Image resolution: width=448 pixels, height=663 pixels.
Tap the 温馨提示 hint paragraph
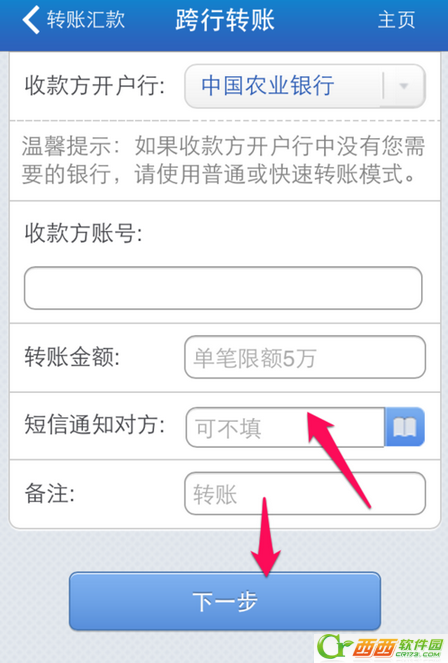click(x=223, y=160)
